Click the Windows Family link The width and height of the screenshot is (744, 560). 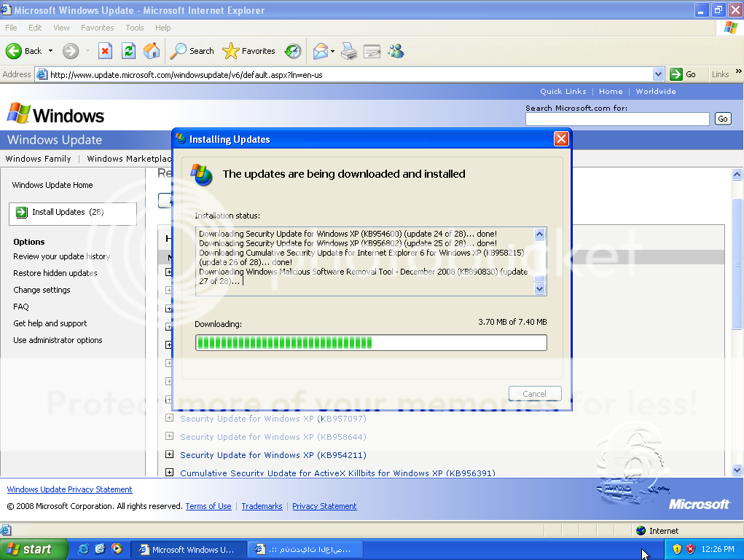coord(38,158)
